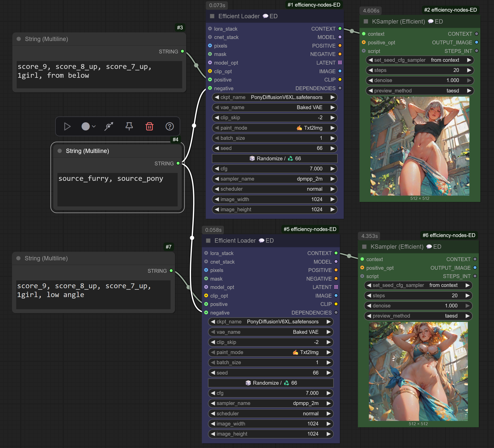The height and width of the screenshot is (448, 494).
Task: Click denoise slider in bottom KSampler
Action: click(x=418, y=306)
